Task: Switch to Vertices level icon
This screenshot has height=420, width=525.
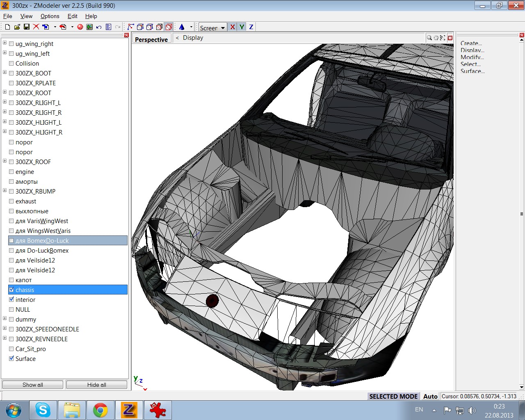Action: click(131, 27)
